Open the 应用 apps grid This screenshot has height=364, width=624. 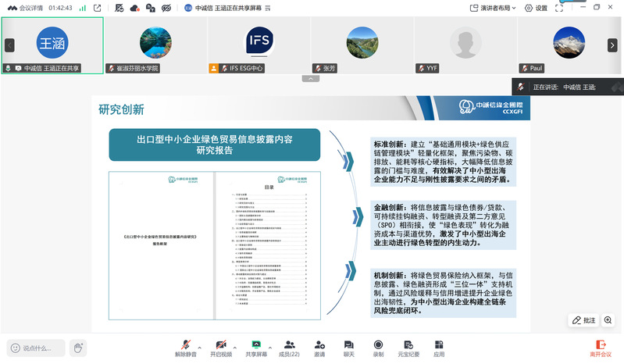point(439,348)
